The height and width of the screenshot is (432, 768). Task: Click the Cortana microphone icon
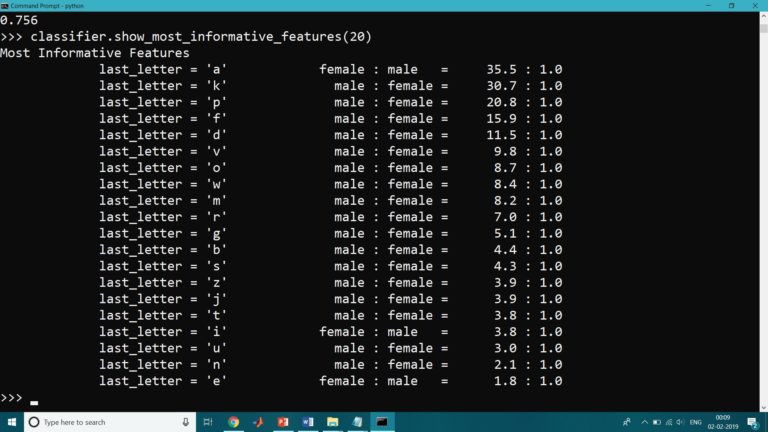[x=186, y=422]
